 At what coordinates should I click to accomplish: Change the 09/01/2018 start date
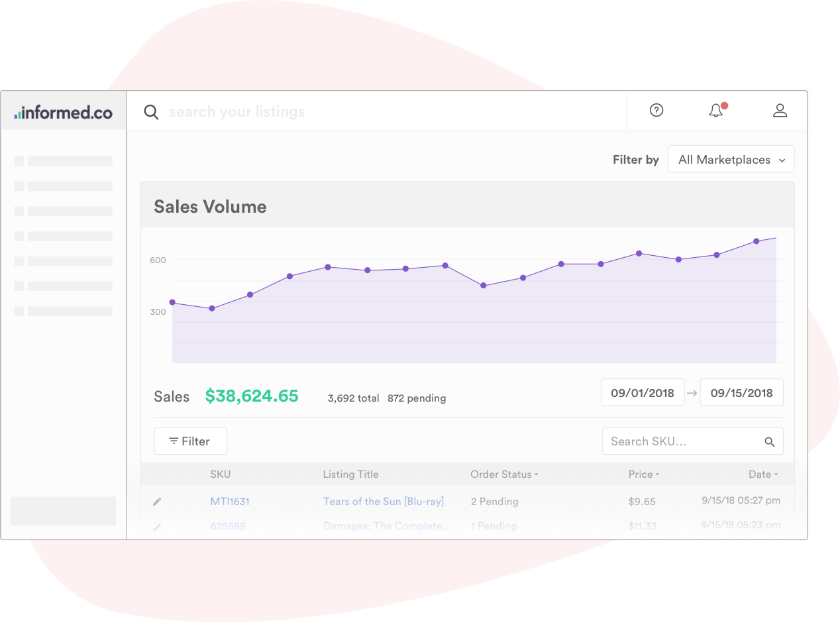(642, 392)
